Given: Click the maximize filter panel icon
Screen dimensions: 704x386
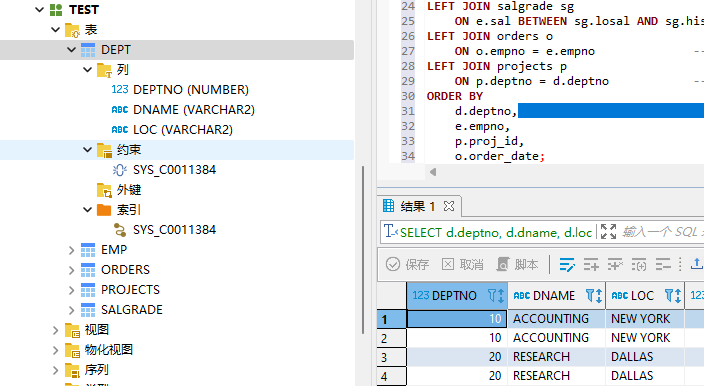Looking at the screenshot, I should 608,232.
